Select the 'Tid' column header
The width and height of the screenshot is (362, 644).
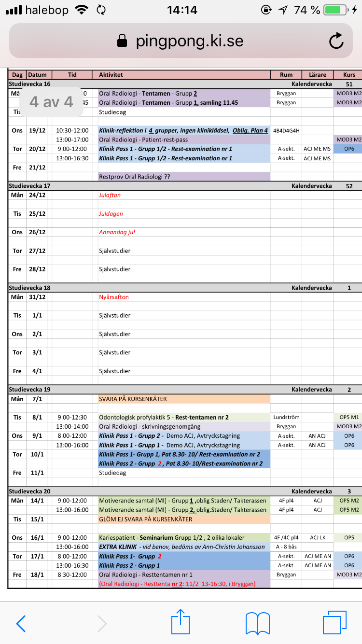click(x=72, y=75)
